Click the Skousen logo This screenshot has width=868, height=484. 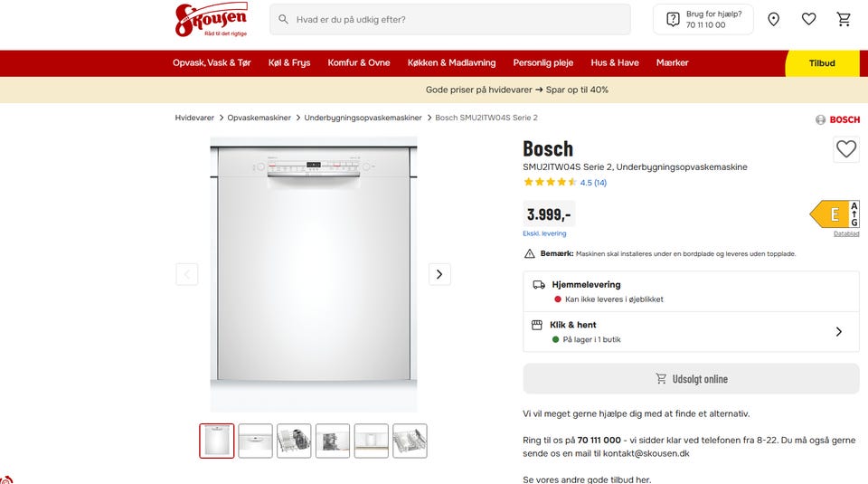[x=211, y=20]
